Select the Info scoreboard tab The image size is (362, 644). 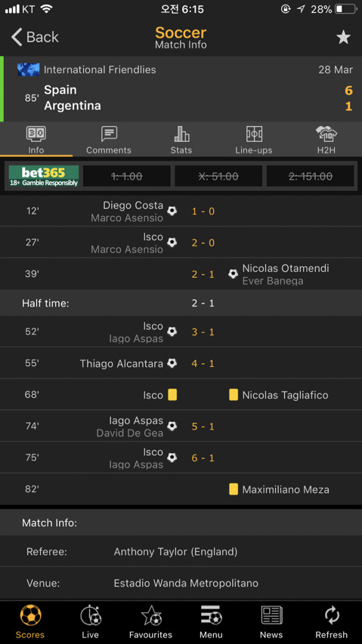36,140
